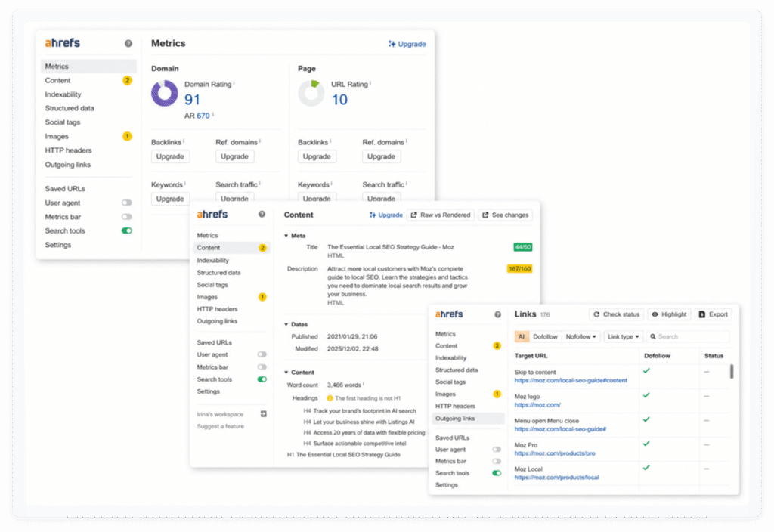Viewport: 774px width, 532px height.
Task: Click Images badge '1' in Content window sidebar
Action: point(262,297)
